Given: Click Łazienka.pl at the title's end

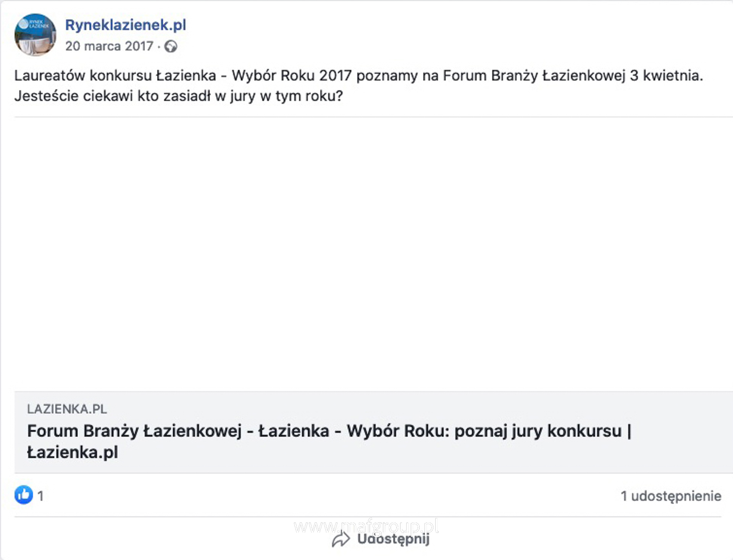Looking at the screenshot, I should tap(73, 453).
